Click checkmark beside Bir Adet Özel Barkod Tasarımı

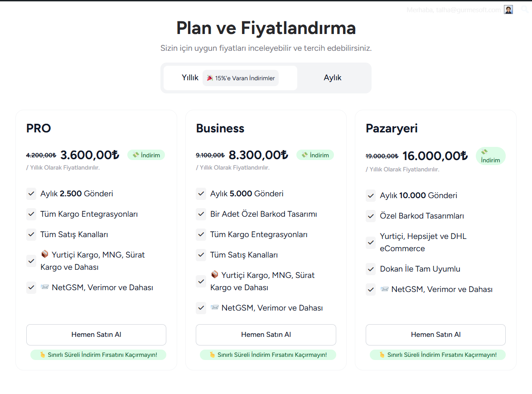point(201,214)
